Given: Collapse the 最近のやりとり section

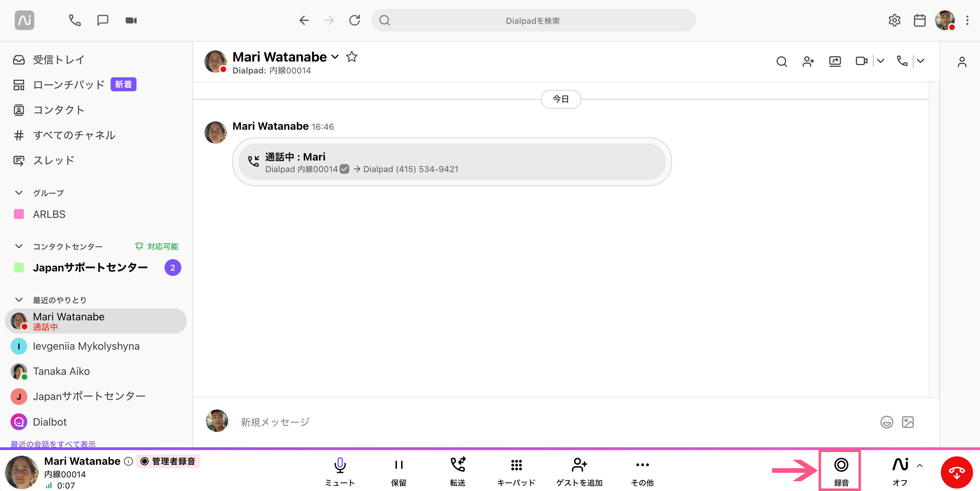Looking at the screenshot, I should 19,300.
